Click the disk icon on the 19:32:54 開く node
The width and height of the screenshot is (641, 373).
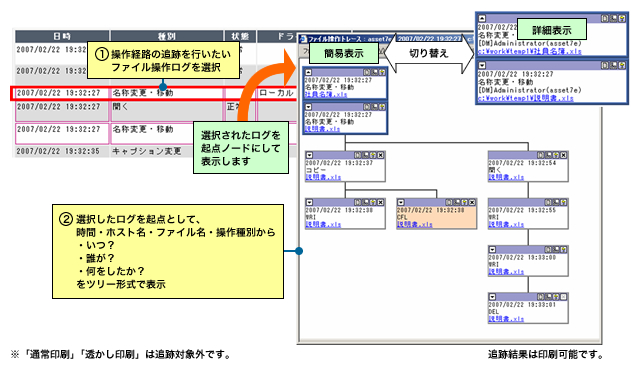(x=548, y=155)
